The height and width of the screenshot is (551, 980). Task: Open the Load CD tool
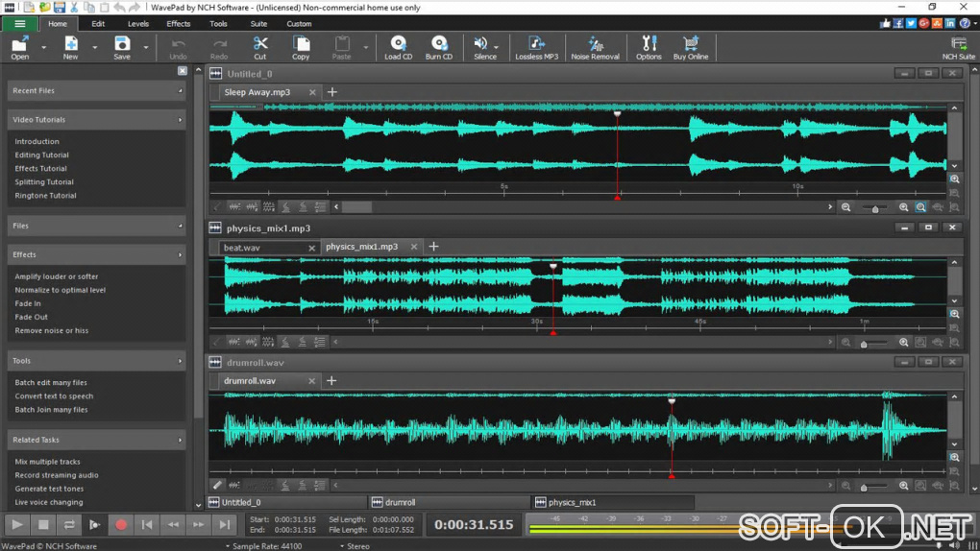tap(398, 44)
